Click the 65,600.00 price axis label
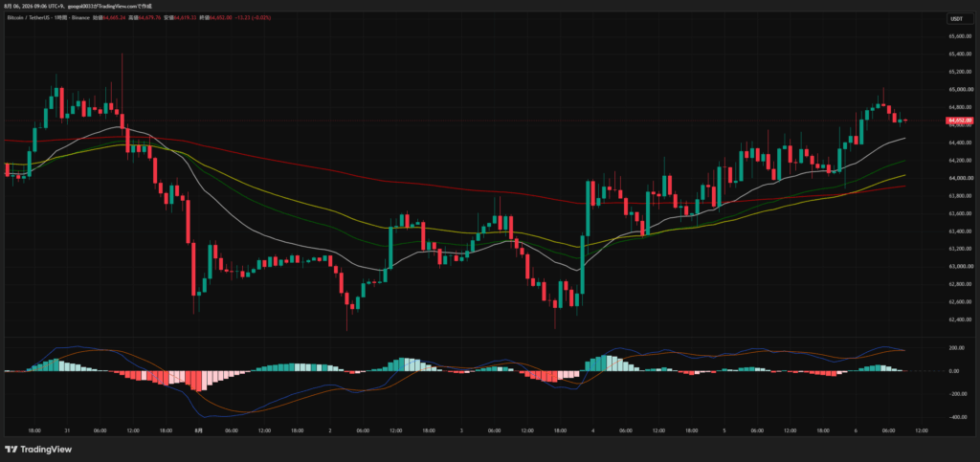The height and width of the screenshot is (462, 980). point(959,36)
